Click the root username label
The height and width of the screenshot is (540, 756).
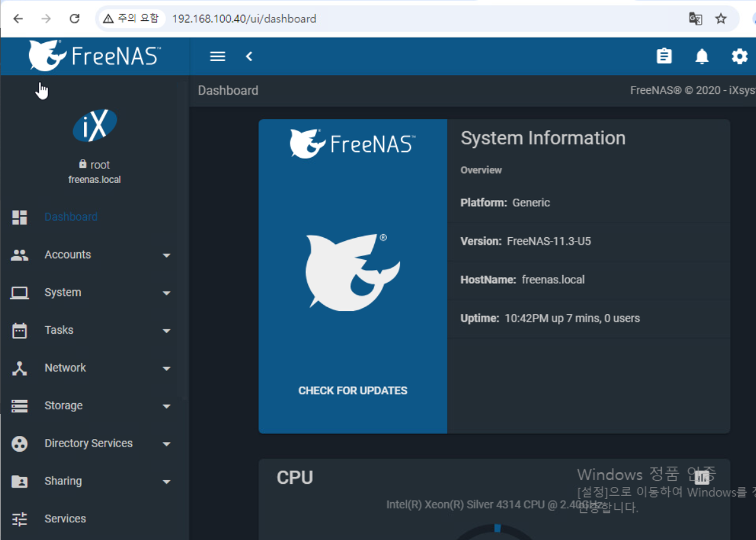pyautogui.click(x=100, y=165)
